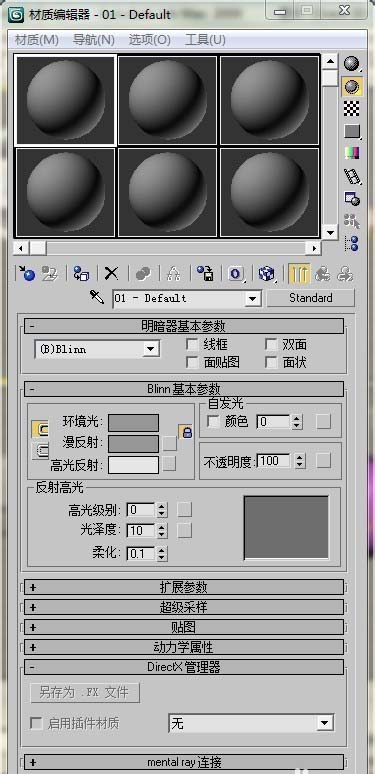
Task: Toggle the Show End Result icon
Action: [299, 273]
